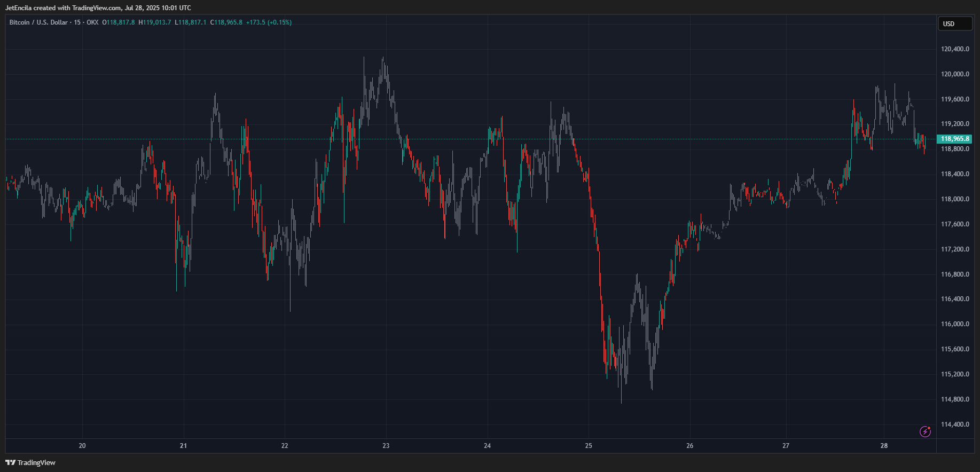Viewport: 980px width, 472px height.
Task: Select date 26 on the time axis
Action: (x=690, y=445)
